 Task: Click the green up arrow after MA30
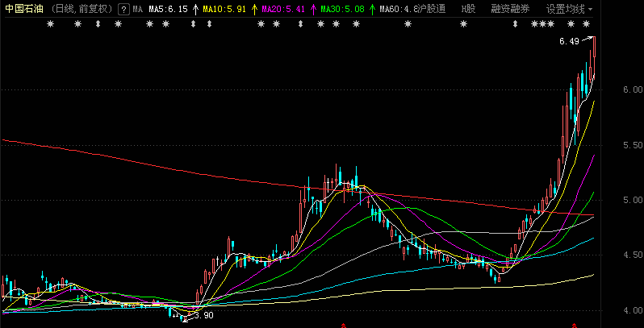[372, 9]
